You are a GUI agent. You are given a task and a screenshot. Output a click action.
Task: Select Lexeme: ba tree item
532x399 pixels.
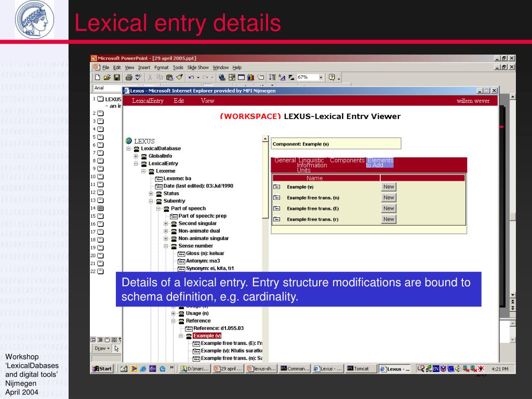pyautogui.click(x=177, y=179)
